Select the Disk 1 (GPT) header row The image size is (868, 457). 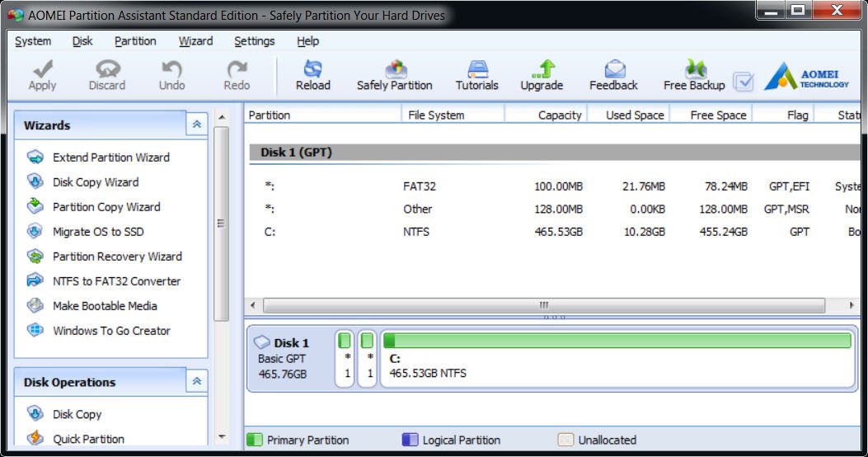click(555, 153)
